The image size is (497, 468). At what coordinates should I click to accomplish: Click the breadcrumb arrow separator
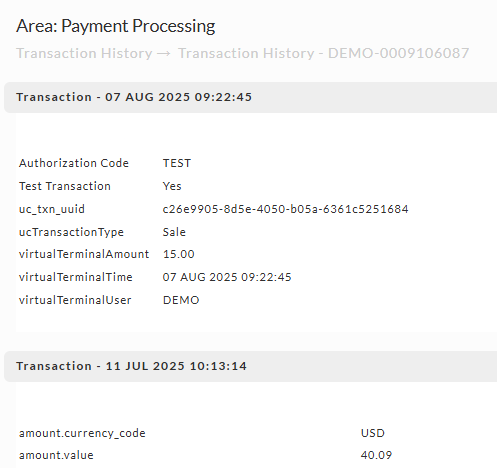coord(164,54)
